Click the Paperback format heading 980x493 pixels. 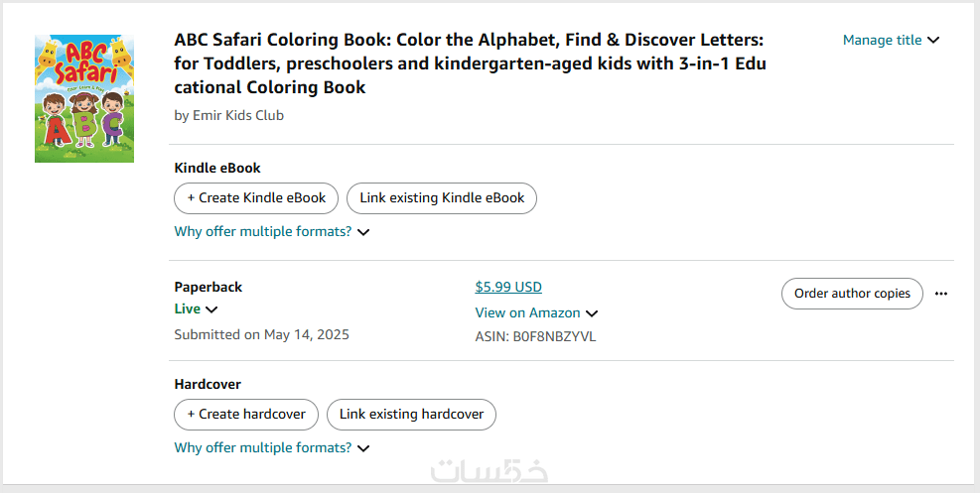(x=209, y=288)
